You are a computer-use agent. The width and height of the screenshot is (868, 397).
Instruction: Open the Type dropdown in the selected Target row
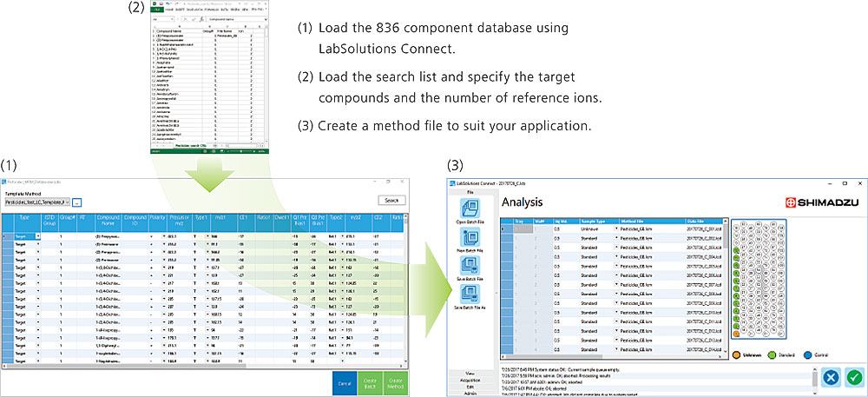tap(37, 236)
